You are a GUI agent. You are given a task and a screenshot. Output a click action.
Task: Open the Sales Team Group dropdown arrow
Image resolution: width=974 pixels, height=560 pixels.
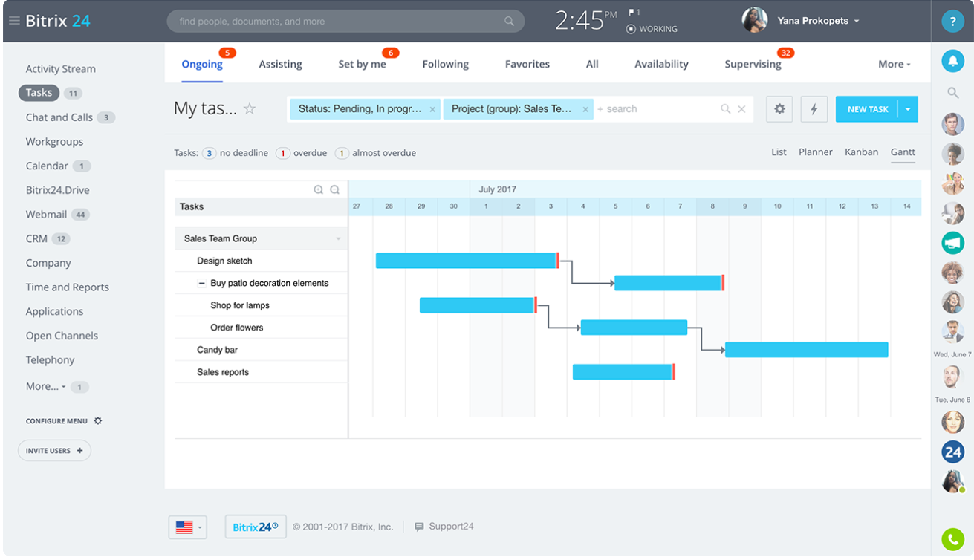(338, 238)
